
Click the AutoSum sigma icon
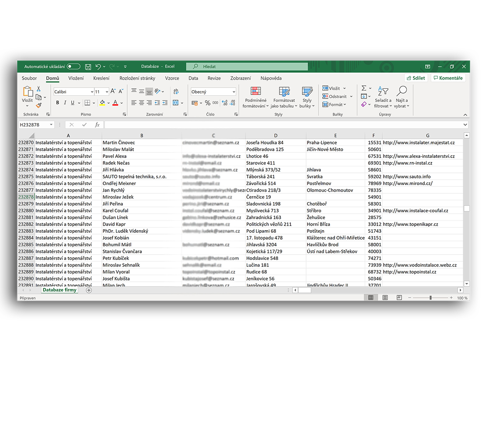coord(363,88)
